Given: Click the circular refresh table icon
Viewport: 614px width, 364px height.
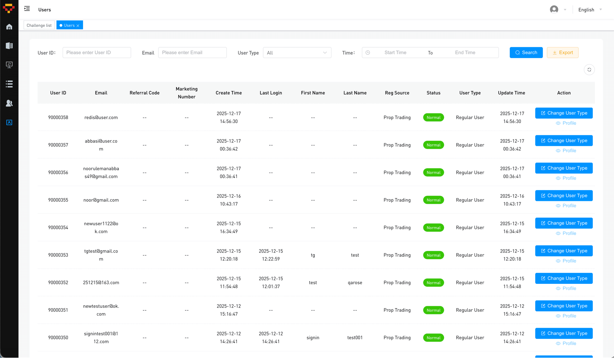Looking at the screenshot, I should coord(589,70).
